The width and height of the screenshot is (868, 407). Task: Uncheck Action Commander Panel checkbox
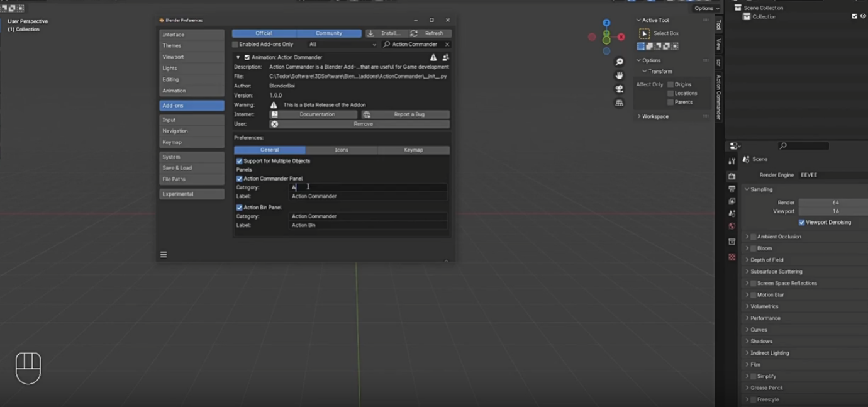tap(239, 179)
